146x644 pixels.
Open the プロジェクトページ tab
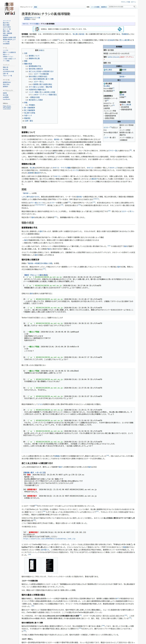[x=26, y=7]
